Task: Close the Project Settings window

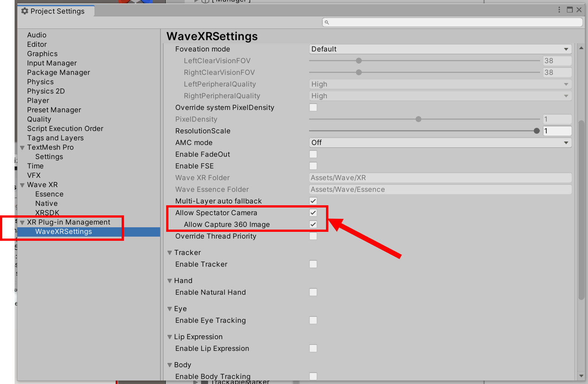Action: pos(579,10)
